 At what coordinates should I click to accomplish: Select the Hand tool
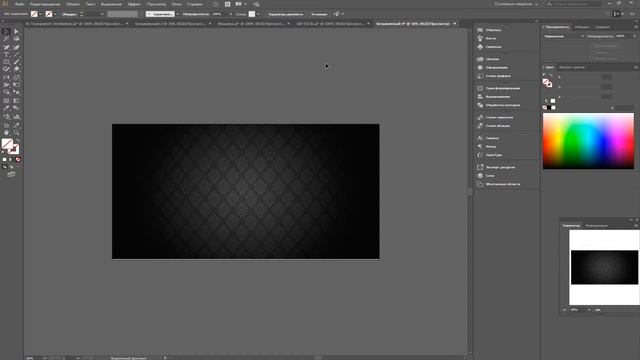pos(6,133)
